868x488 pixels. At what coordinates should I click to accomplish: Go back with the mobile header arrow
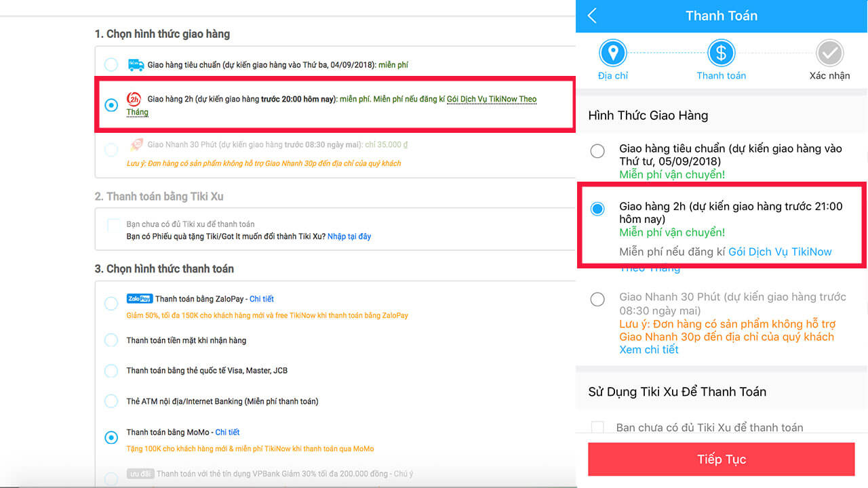point(592,16)
